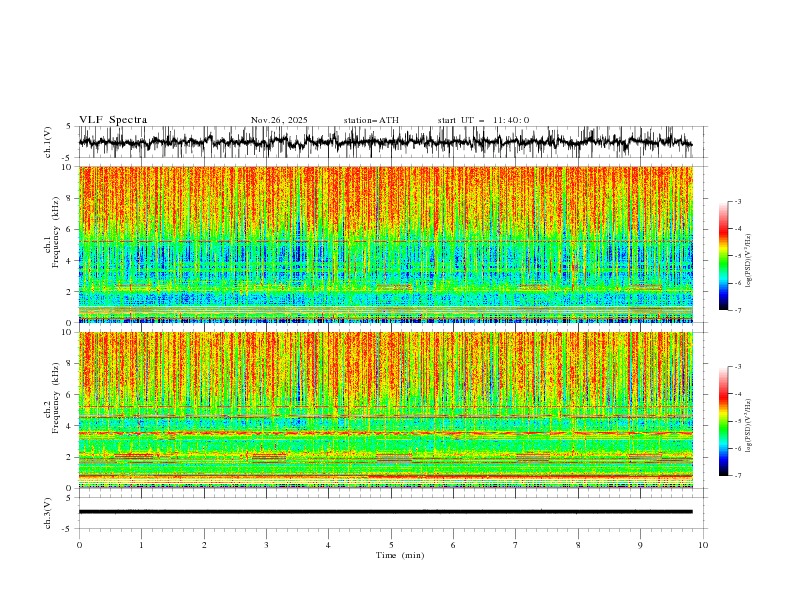Click the "Time (min)" axis label

[400, 555]
